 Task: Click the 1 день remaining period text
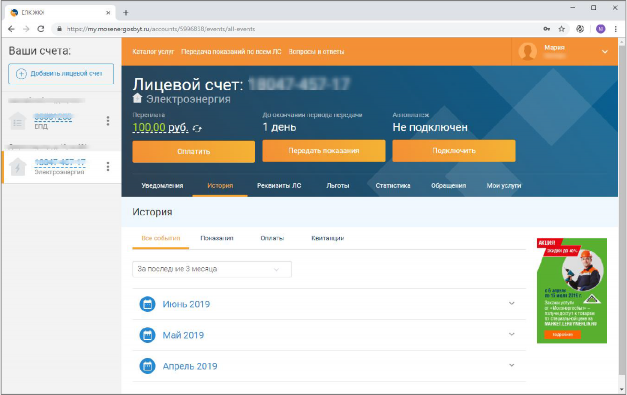coord(279,127)
